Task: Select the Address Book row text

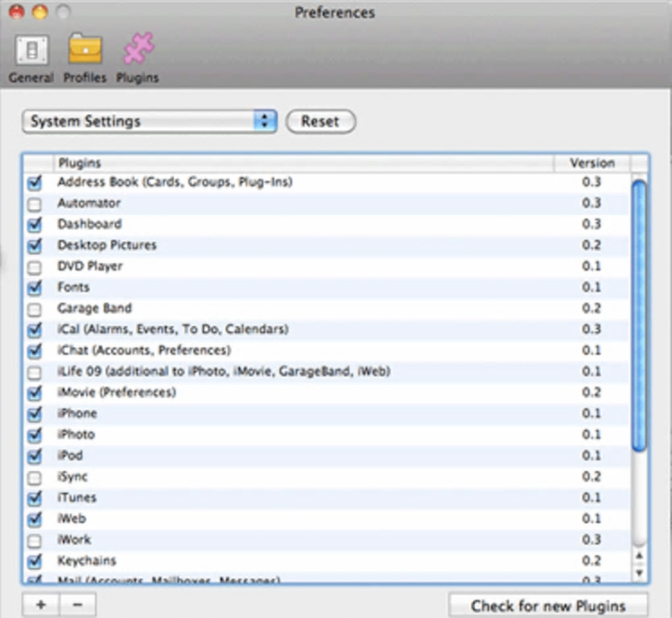Action: click(x=175, y=182)
